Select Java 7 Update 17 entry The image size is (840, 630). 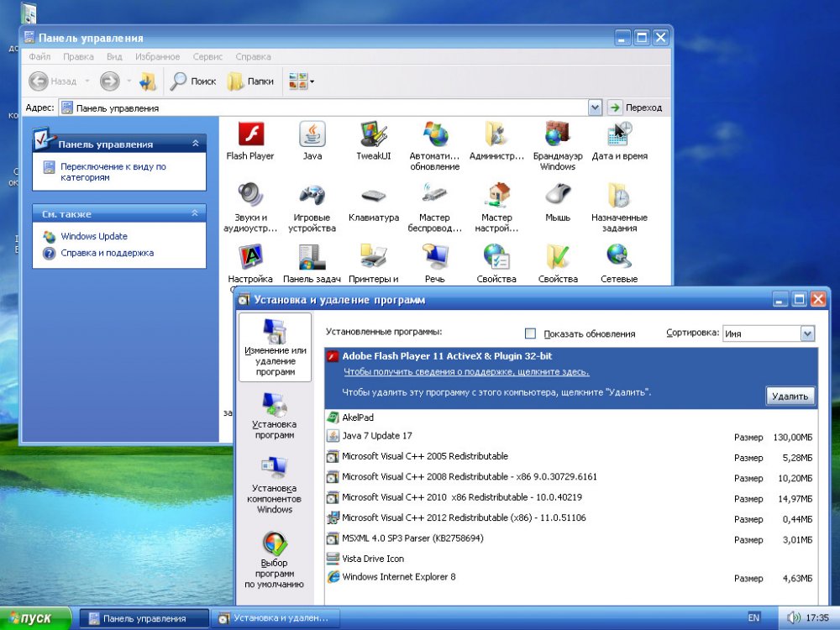tap(571, 436)
